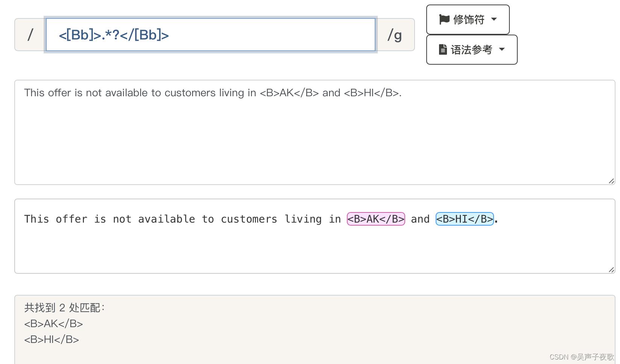Click the <B>HI</B> line in match results
Screen dimensions: 620x364
coord(52,339)
